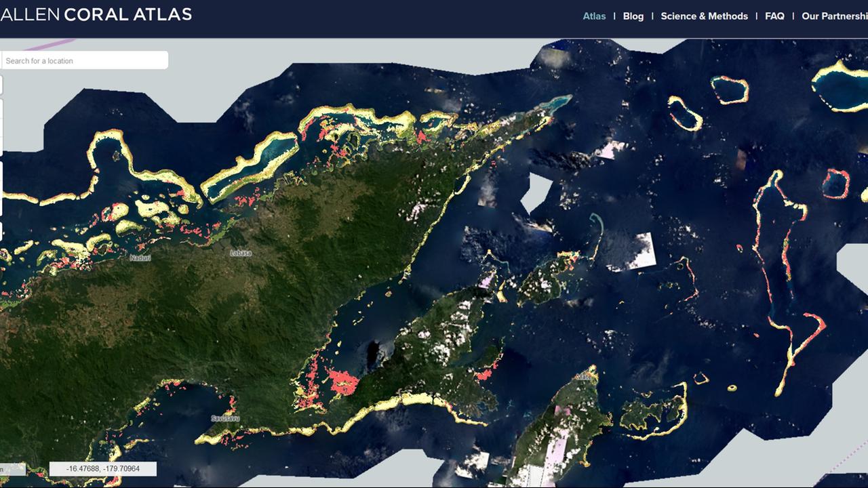Click the Nadun map label
Screen dimensions: 868x488
point(140,258)
